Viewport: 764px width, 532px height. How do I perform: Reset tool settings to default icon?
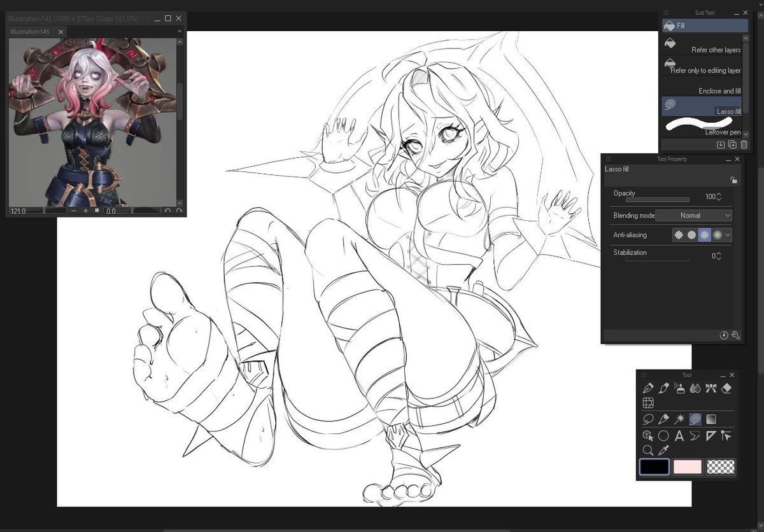pyautogui.click(x=724, y=335)
